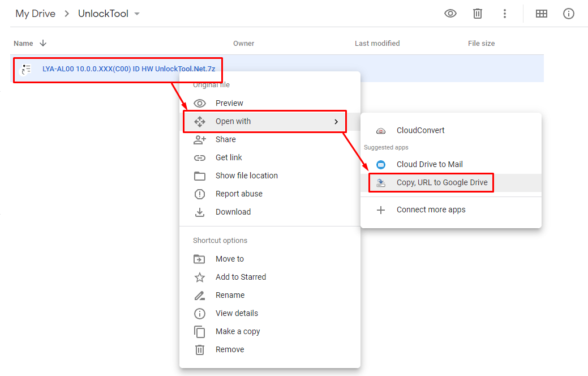Click the CloudConvert app icon
This screenshot has width=588, height=376.
[381, 131]
